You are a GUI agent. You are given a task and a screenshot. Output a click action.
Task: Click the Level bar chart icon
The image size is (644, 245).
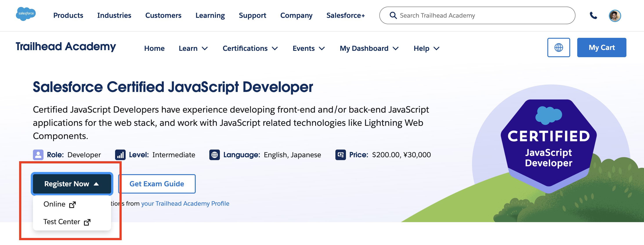pos(120,155)
